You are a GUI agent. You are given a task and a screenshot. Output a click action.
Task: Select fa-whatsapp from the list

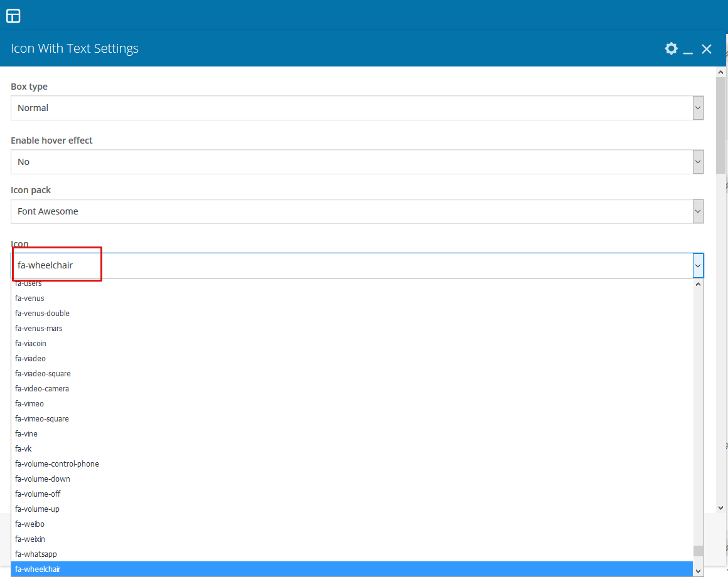pos(36,554)
